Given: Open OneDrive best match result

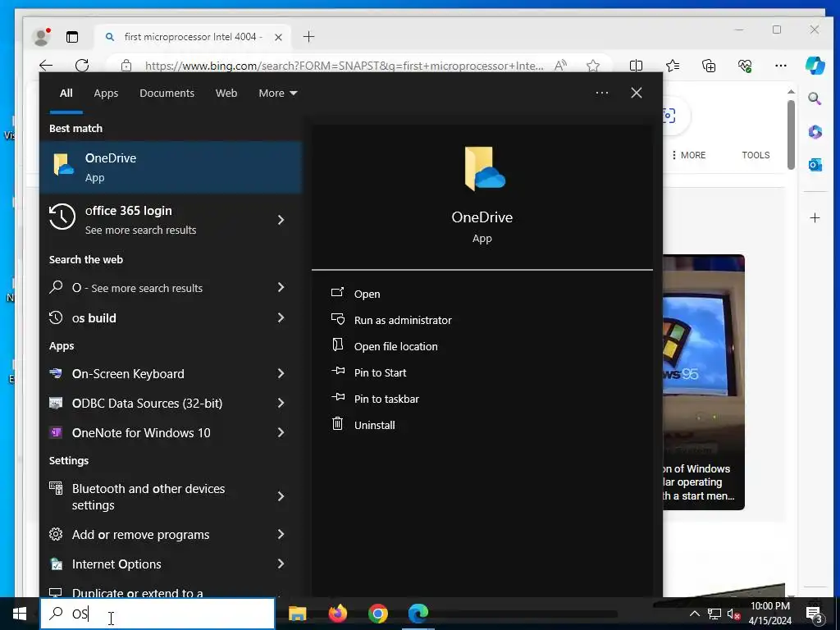Looking at the screenshot, I should pos(171,167).
